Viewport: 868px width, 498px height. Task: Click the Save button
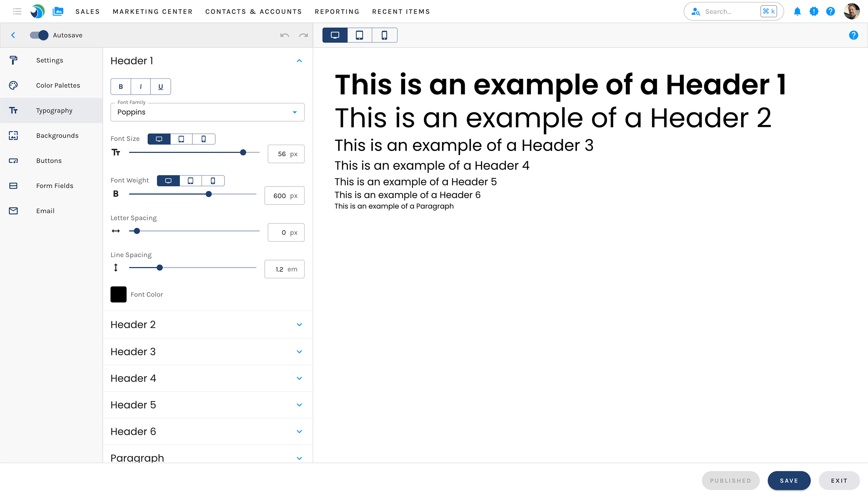pos(789,480)
